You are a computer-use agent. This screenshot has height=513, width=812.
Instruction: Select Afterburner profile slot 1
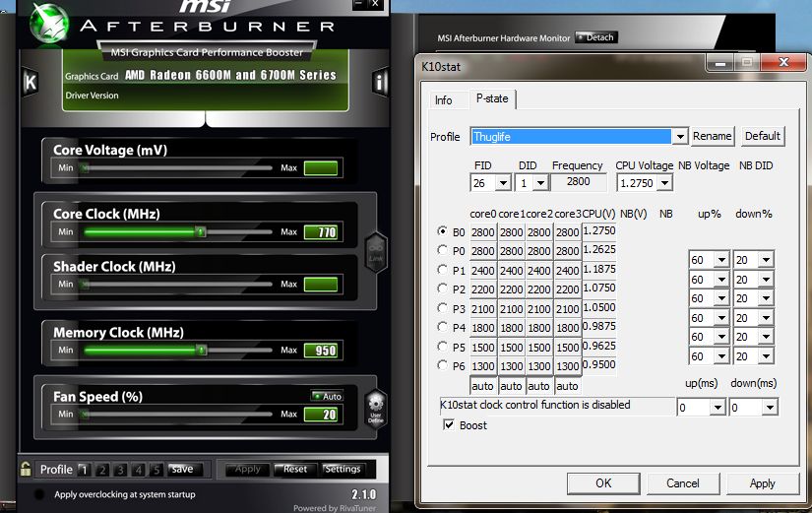[84, 470]
